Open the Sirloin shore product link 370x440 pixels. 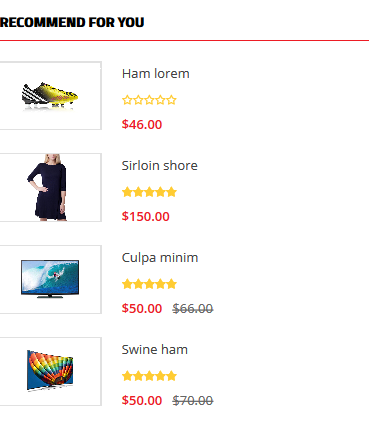[160, 166]
